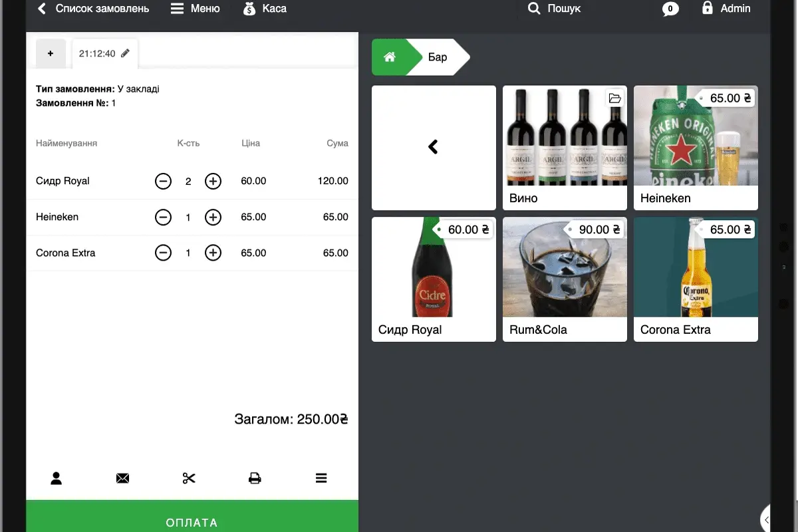Screen dimensions: 798x532
Task: Decrease Heineken quantity with minus
Action: click(163, 217)
